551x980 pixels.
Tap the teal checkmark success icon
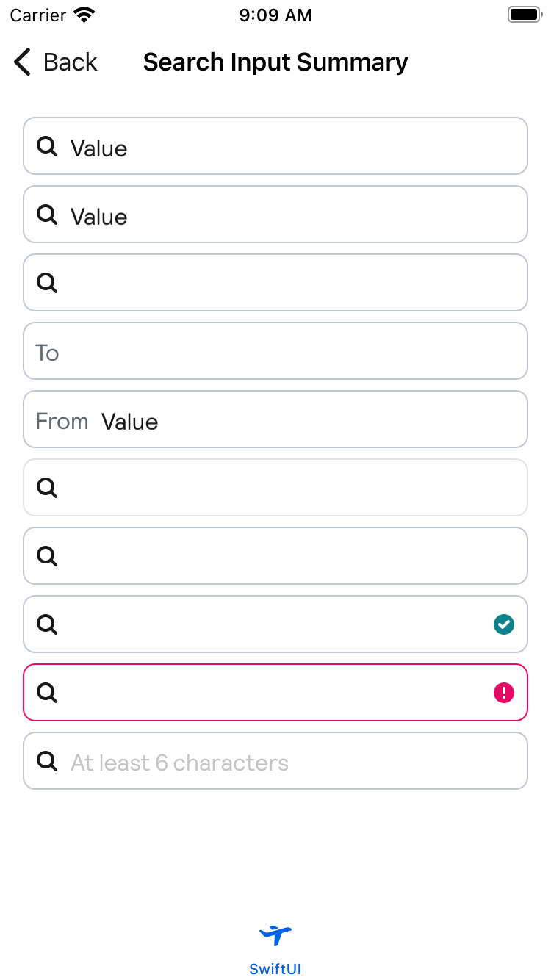(x=503, y=624)
